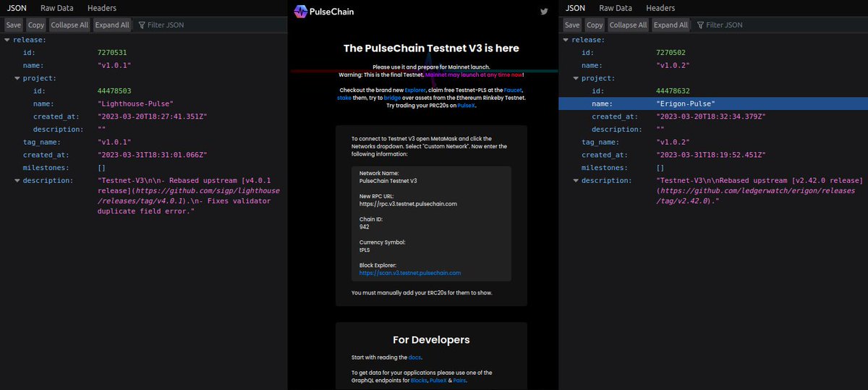The height and width of the screenshot is (390, 868).
Task: Collapse the description node in left JSON viewer
Action: click(17, 180)
